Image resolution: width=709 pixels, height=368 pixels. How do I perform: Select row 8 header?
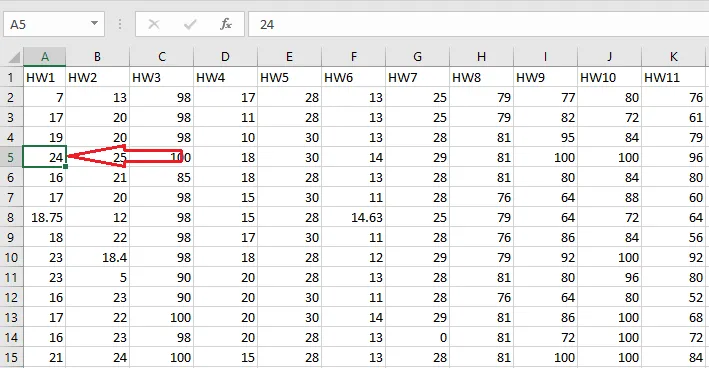(11, 217)
